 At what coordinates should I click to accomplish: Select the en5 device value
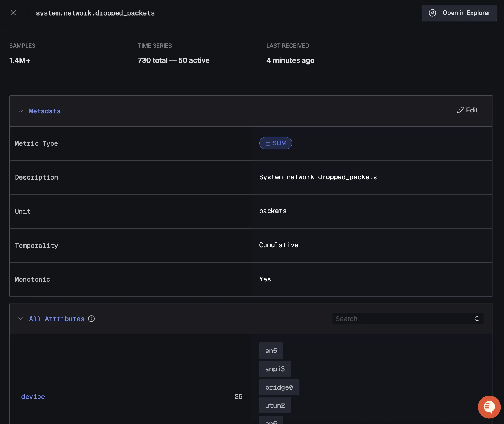271,351
